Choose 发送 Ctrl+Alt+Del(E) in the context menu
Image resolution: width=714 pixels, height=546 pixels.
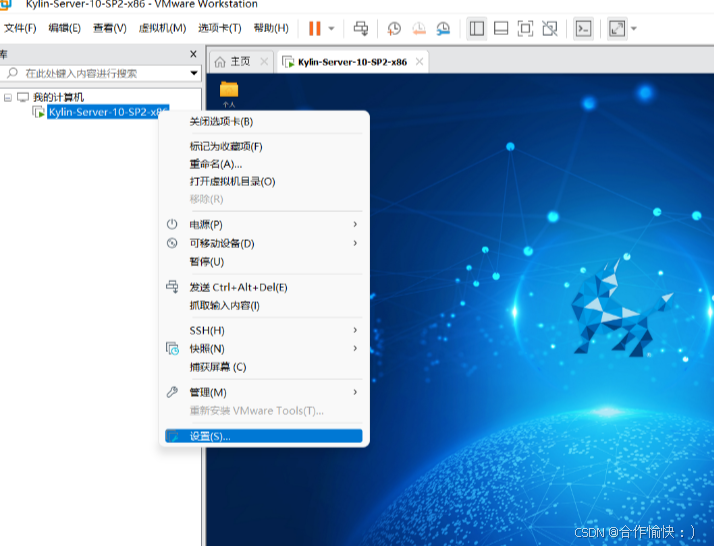coord(264,287)
